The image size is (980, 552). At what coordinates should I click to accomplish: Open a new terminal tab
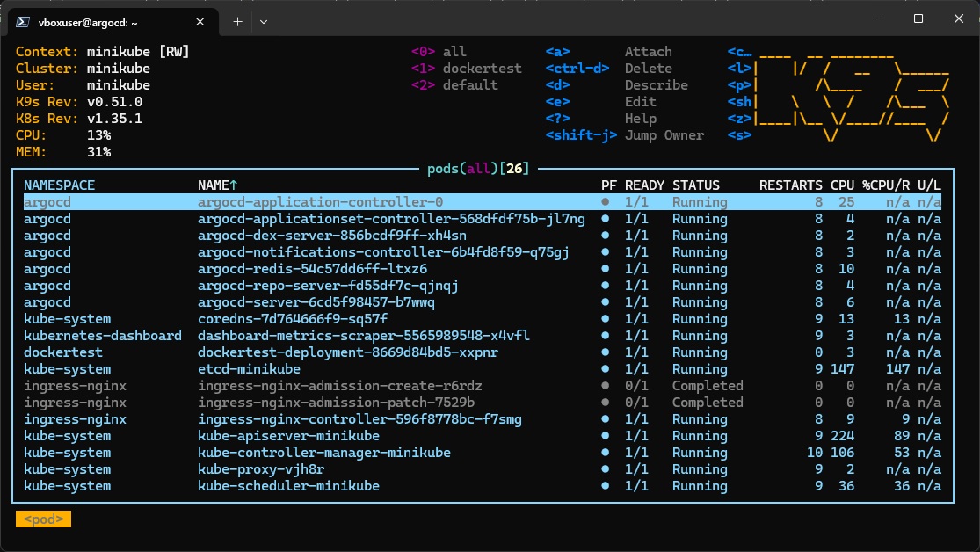coord(237,22)
